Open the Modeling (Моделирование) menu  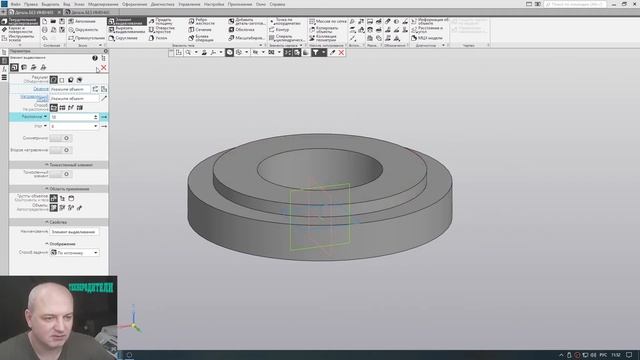(x=103, y=4)
